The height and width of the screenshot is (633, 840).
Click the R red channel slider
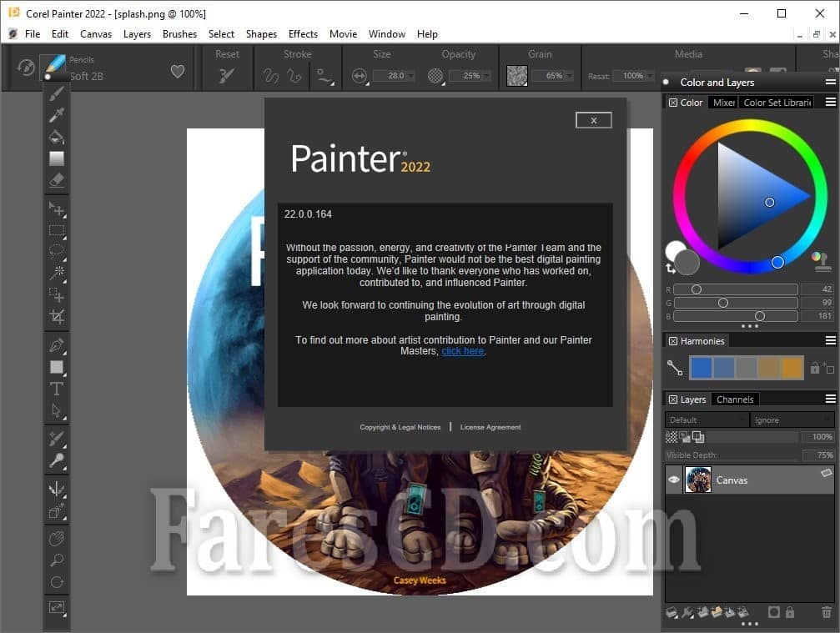[735, 289]
